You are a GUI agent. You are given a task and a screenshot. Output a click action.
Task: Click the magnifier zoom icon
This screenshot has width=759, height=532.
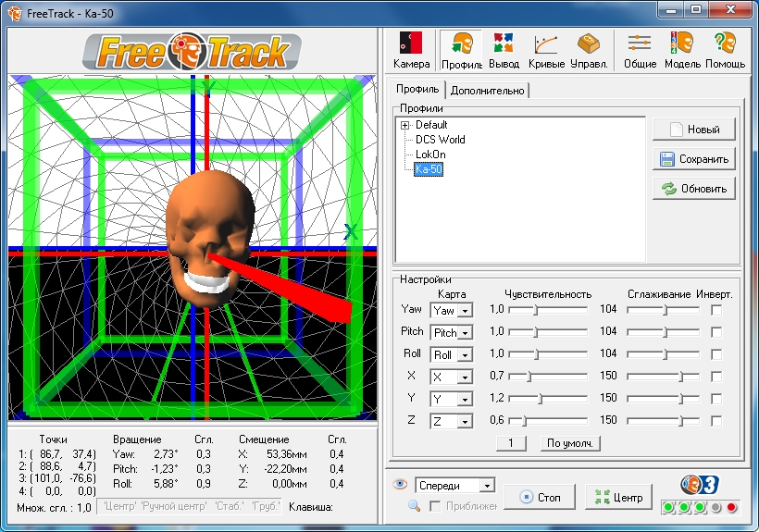pos(414,506)
